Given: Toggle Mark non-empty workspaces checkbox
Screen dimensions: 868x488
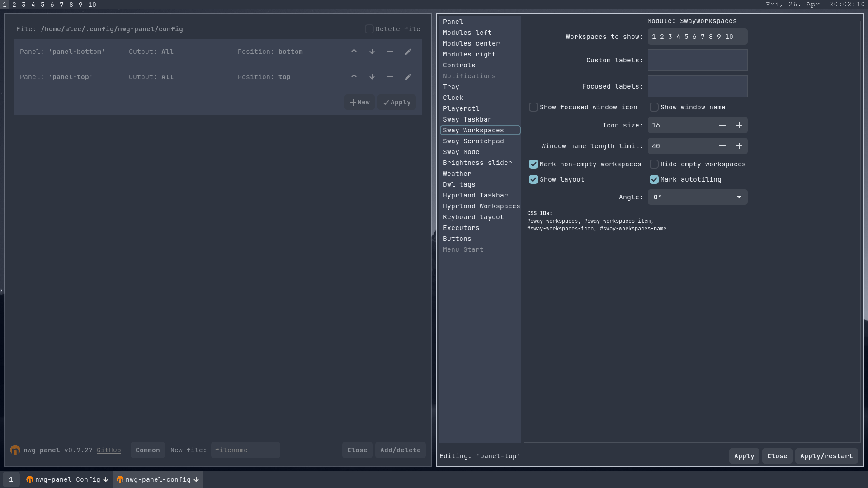Looking at the screenshot, I should (533, 164).
